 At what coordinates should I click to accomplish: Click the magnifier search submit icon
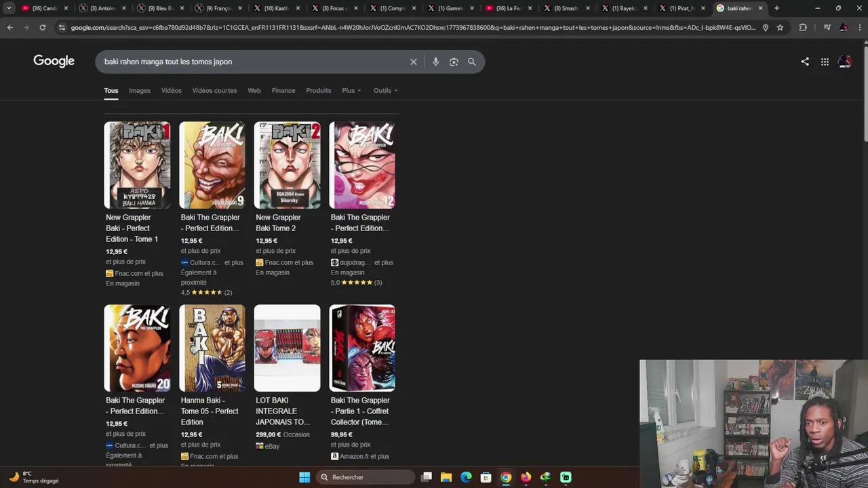pyautogui.click(x=472, y=62)
